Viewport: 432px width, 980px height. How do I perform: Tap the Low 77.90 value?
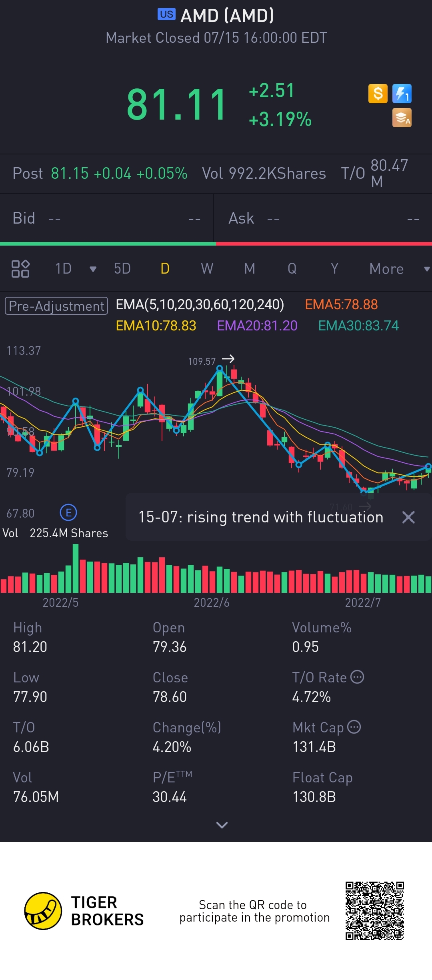(x=30, y=697)
